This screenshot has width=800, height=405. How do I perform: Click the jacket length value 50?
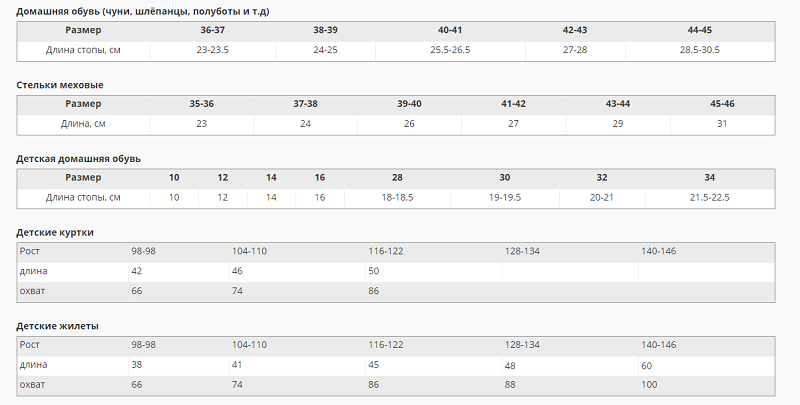374,271
